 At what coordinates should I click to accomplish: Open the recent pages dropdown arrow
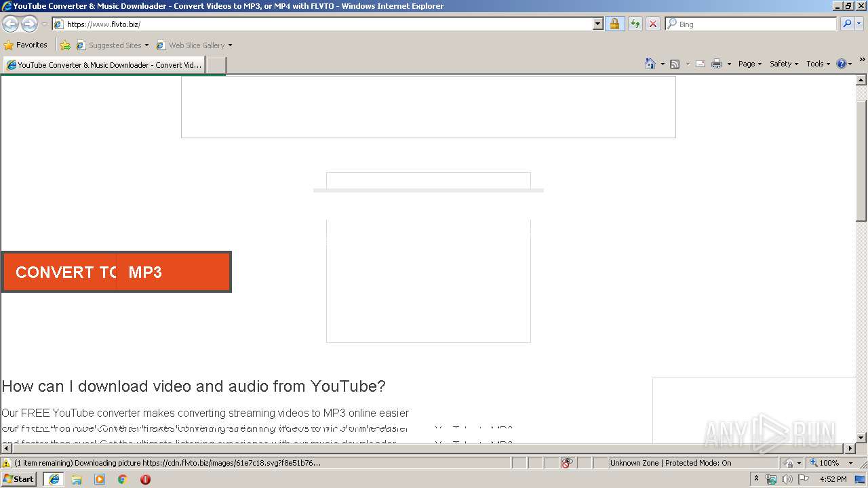pos(44,24)
